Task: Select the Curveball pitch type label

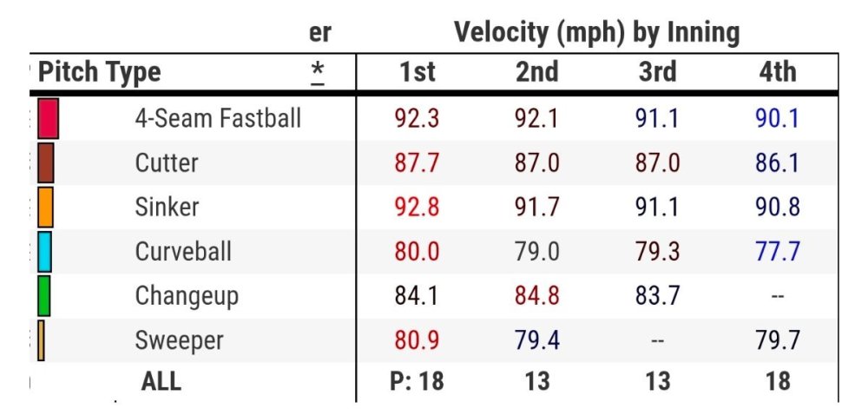Action: [x=183, y=252]
